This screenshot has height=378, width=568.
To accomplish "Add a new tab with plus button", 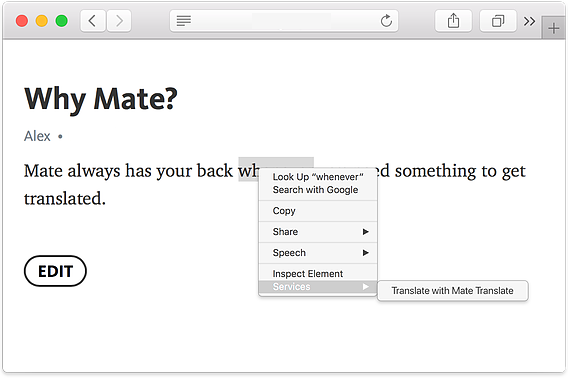I will [x=553, y=28].
